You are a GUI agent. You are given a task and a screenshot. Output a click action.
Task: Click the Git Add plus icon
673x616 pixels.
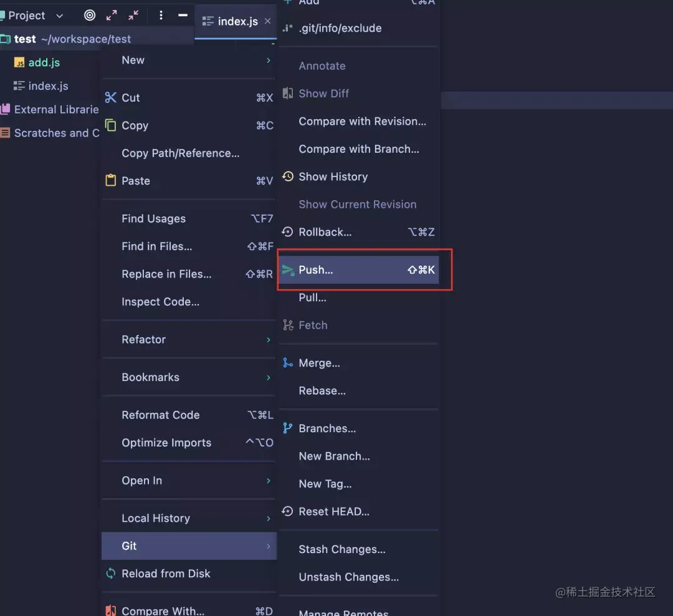287,2
